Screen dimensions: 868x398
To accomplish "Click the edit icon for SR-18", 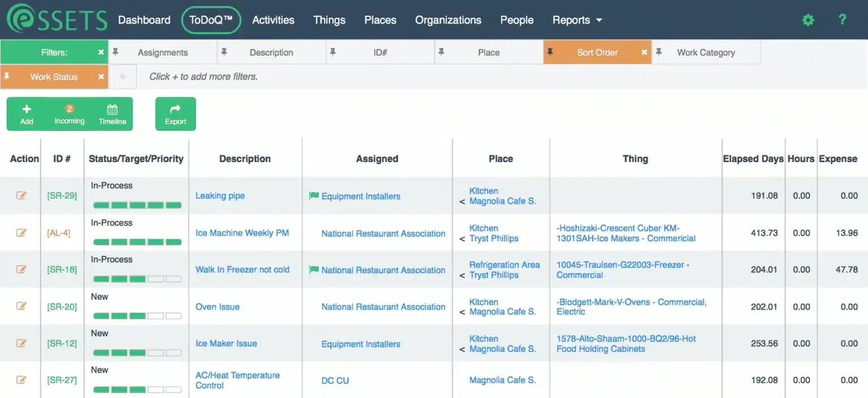I will pyautogui.click(x=21, y=269).
